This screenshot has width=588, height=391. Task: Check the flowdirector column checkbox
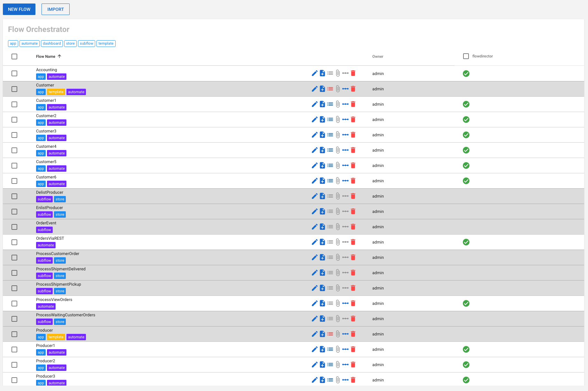(x=466, y=56)
